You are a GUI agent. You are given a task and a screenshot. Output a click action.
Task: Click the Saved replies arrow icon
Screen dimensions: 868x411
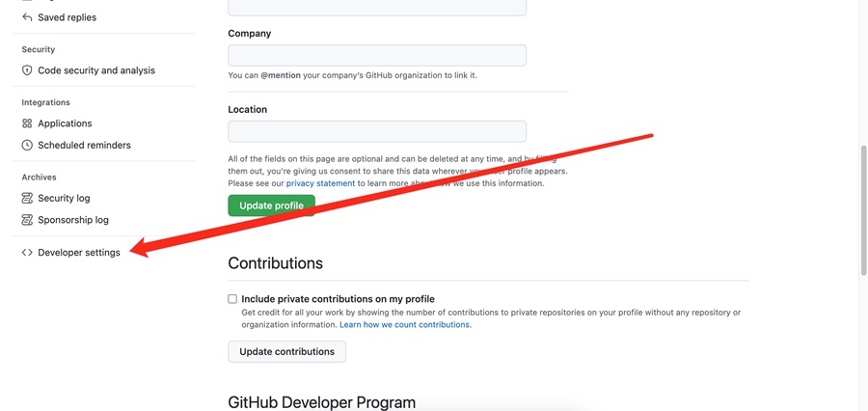tap(27, 17)
